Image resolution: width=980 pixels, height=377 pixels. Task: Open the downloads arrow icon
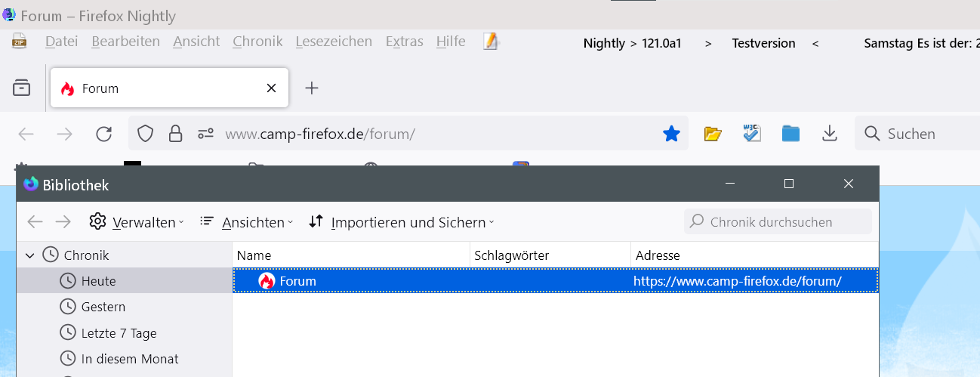coord(830,134)
